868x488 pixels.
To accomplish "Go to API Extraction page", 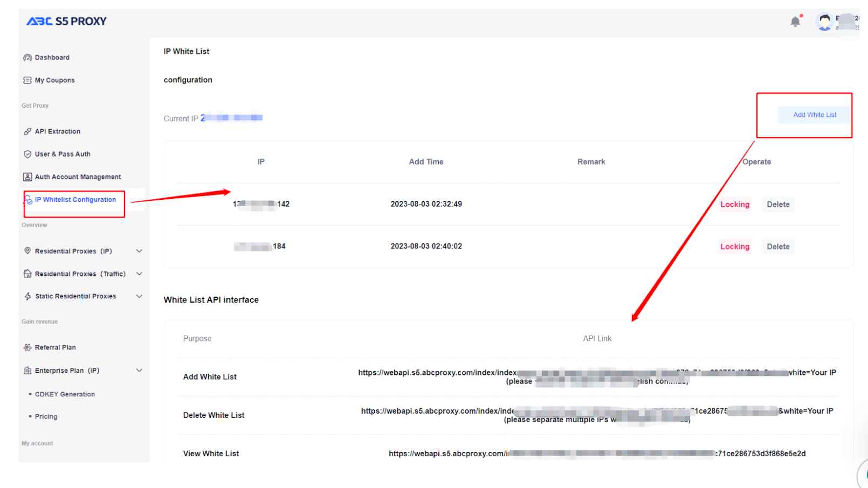I will [x=58, y=131].
